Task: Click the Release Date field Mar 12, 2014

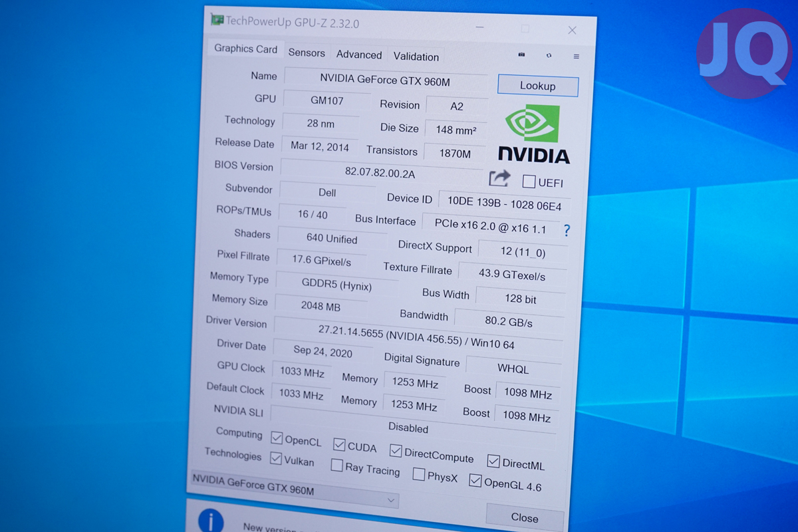Action: pyautogui.click(x=319, y=147)
